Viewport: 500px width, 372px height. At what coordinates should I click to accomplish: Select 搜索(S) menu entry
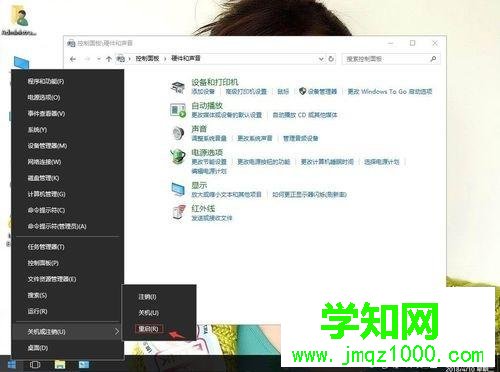click(37, 295)
